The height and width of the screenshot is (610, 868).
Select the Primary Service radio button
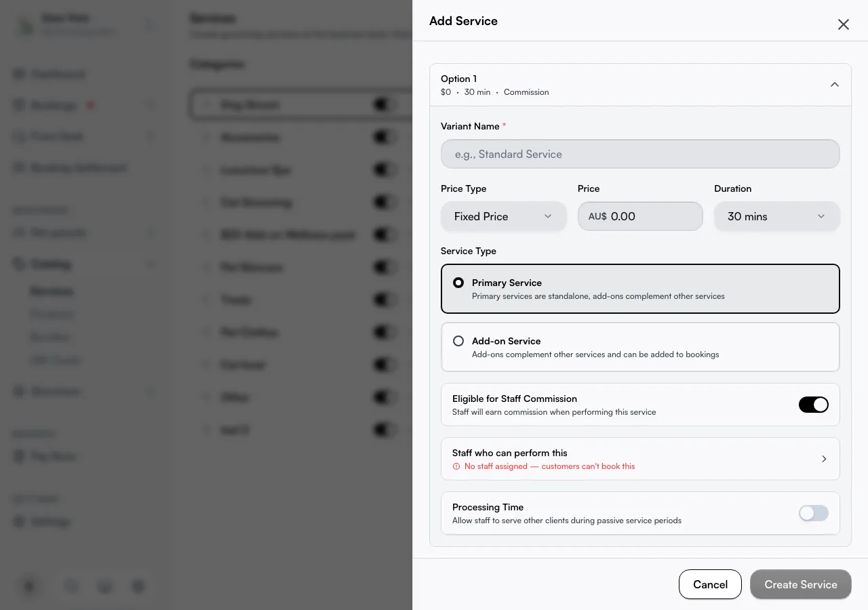click(x=458, y=283)
